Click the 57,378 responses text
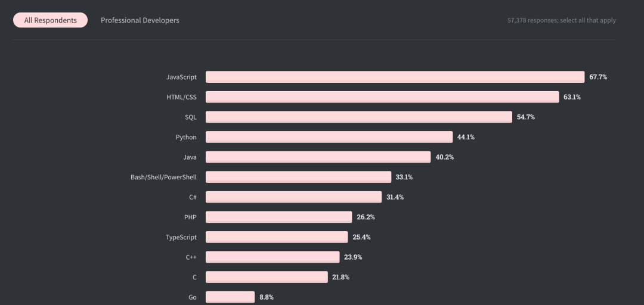 pyautogui.click(x=561, y=20)
